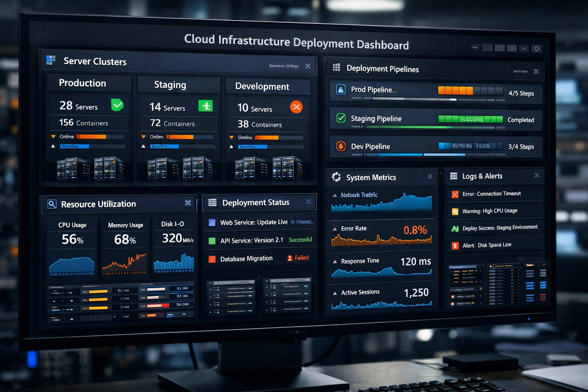
Task: Click the Web Service blue status square
Action: [x=212, y=222]
